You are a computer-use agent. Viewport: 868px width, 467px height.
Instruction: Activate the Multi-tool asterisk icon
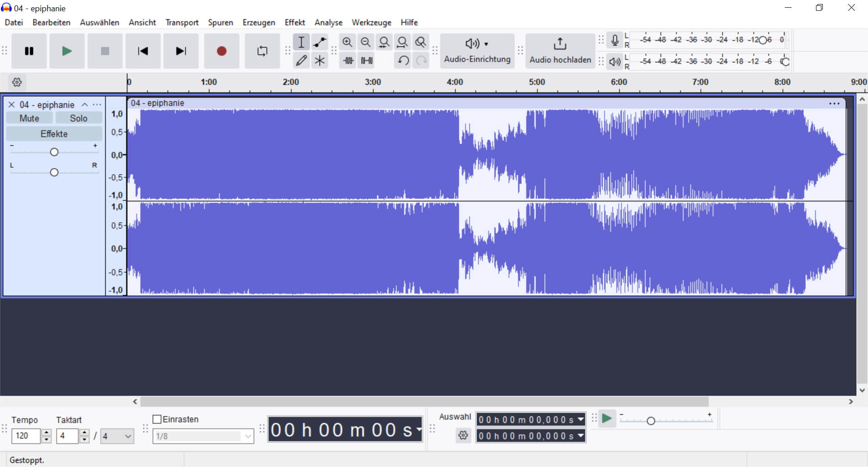[320, 60]
